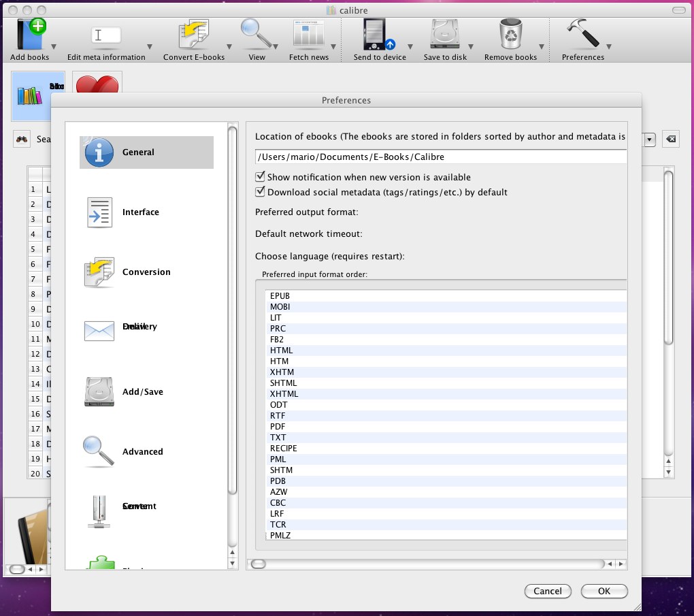Image resolution: width=694 pixels, height=616 pixels.
Task: Click the book list vertical scrollbar
Action: (x=668, y=257)
